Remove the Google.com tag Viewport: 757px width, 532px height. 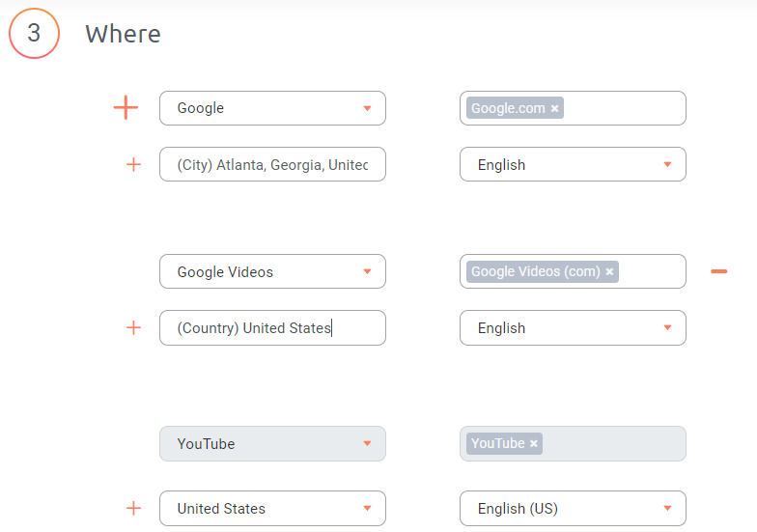pyautogui.click(x=554, y=108)
